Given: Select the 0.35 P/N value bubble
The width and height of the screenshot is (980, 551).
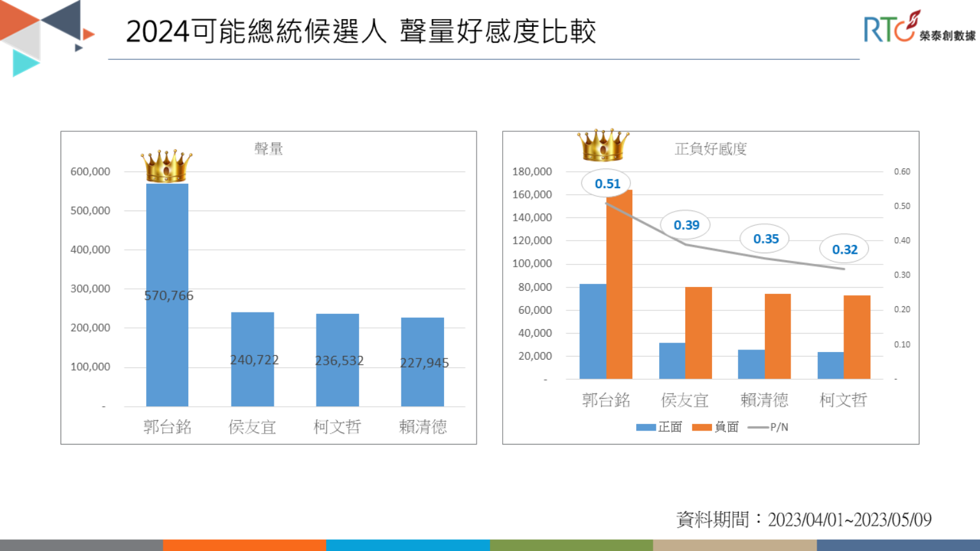Looking at the screenshot, I should click(x=765, y=239).
